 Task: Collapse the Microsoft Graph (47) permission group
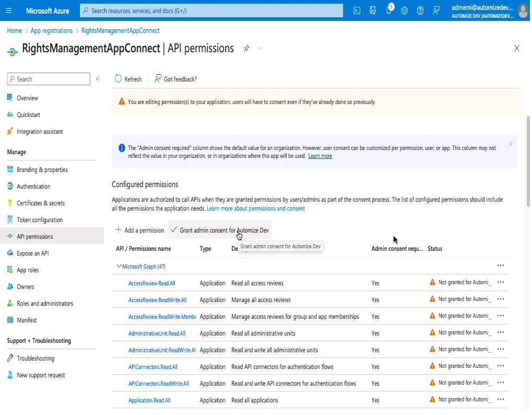(119, 267)
